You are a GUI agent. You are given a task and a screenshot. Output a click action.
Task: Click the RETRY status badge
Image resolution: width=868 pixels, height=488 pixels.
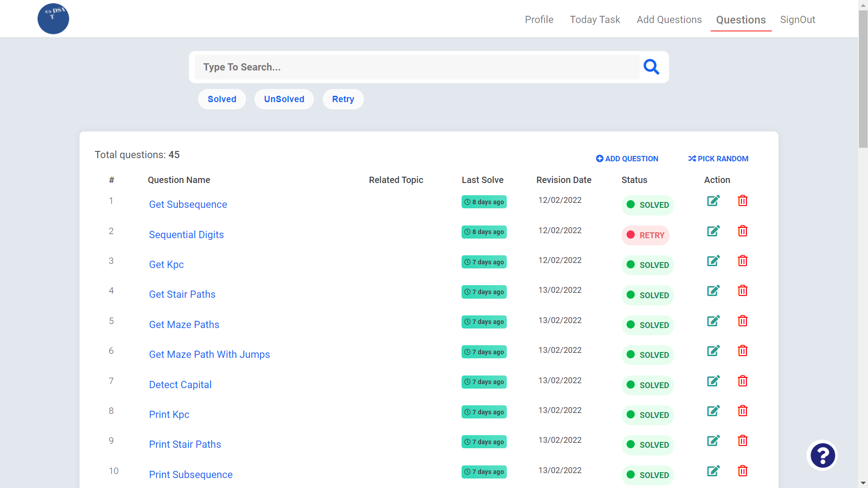tap(645, 235)
